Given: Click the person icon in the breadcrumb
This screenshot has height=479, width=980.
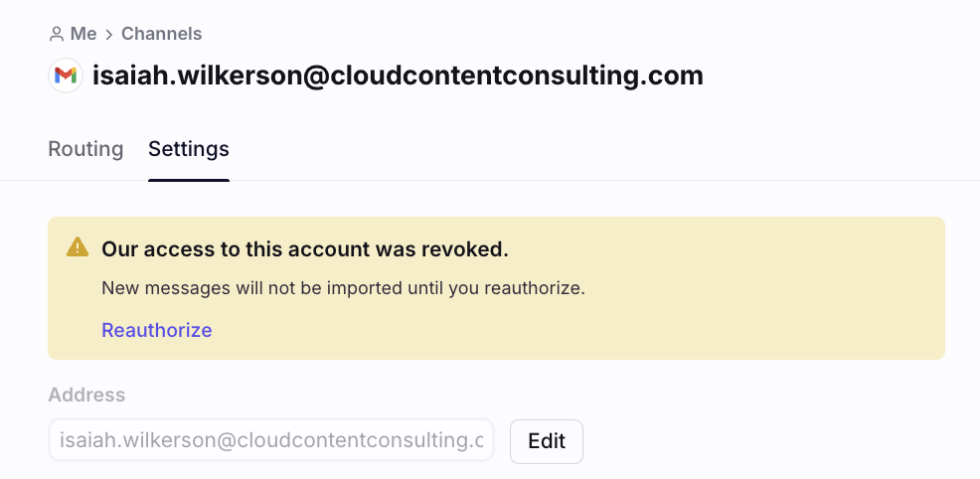Looking at the screenshot, I should (x=57, y=34).
